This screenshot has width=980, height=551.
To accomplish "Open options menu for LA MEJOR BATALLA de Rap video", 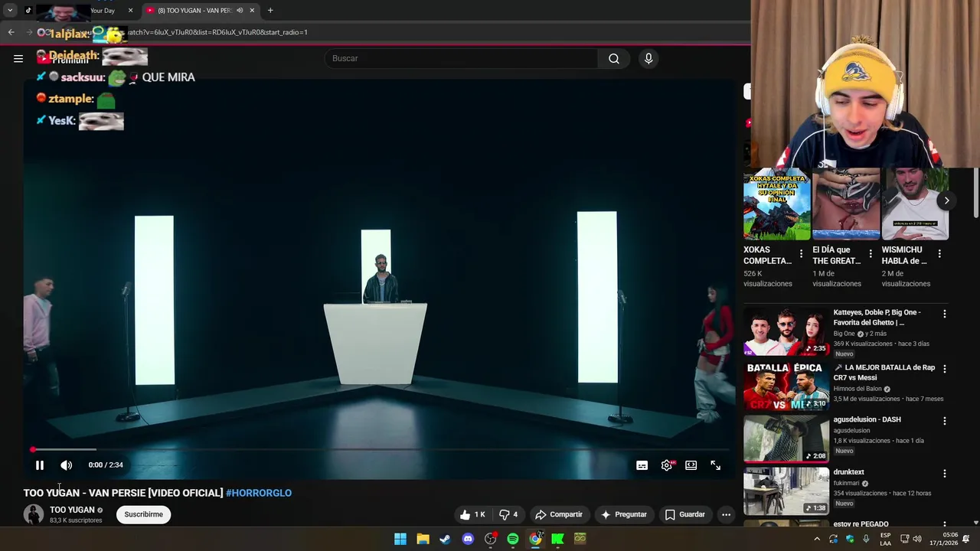I will coord(944,369).
